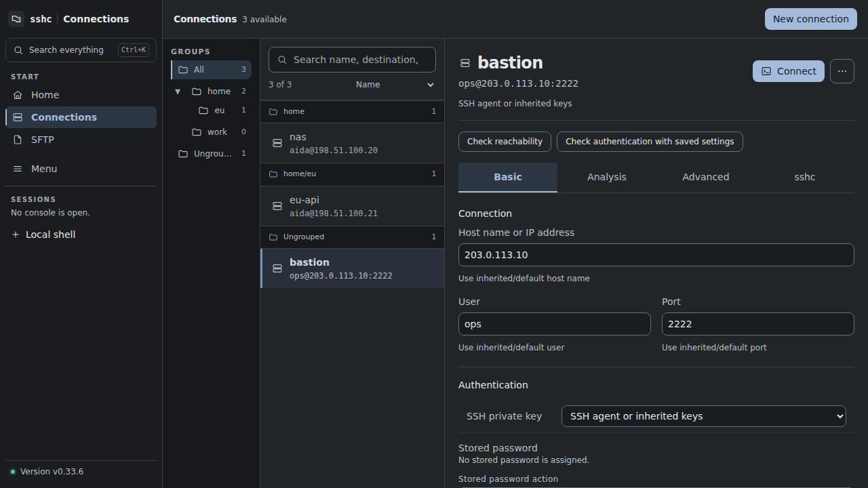Select the All group
Viewport: 868px width, 488px height.
211,70
